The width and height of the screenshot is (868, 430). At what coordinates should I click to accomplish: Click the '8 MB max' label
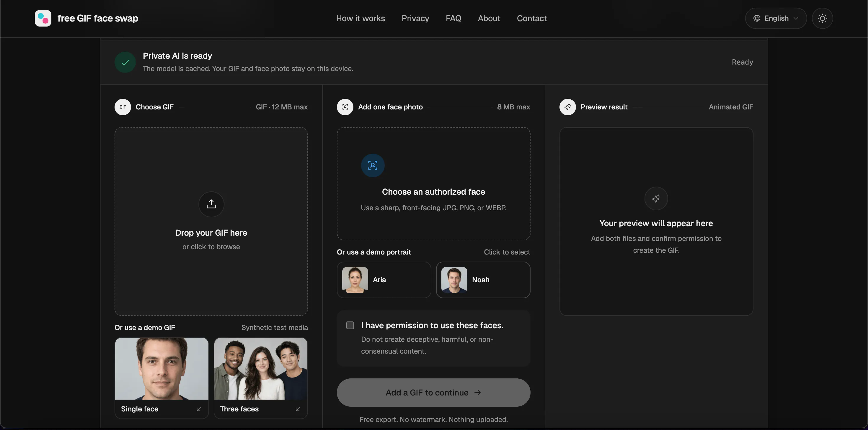tap(513, 107)
